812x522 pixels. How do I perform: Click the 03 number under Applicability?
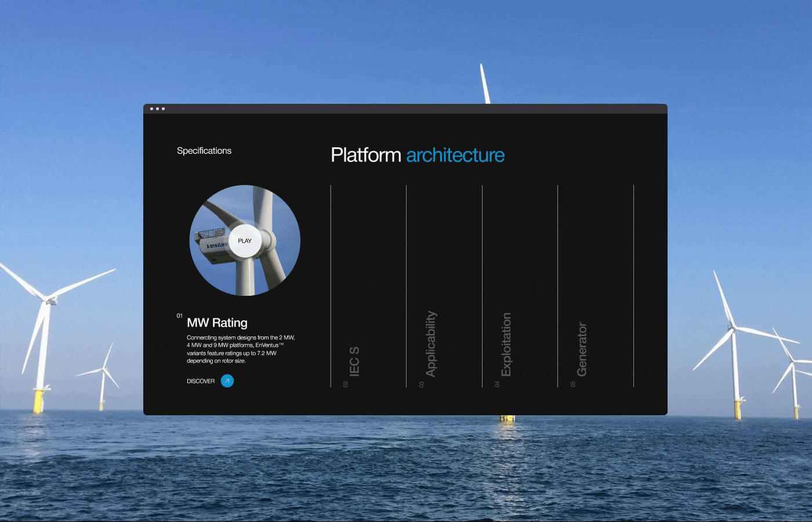[422, 384]
